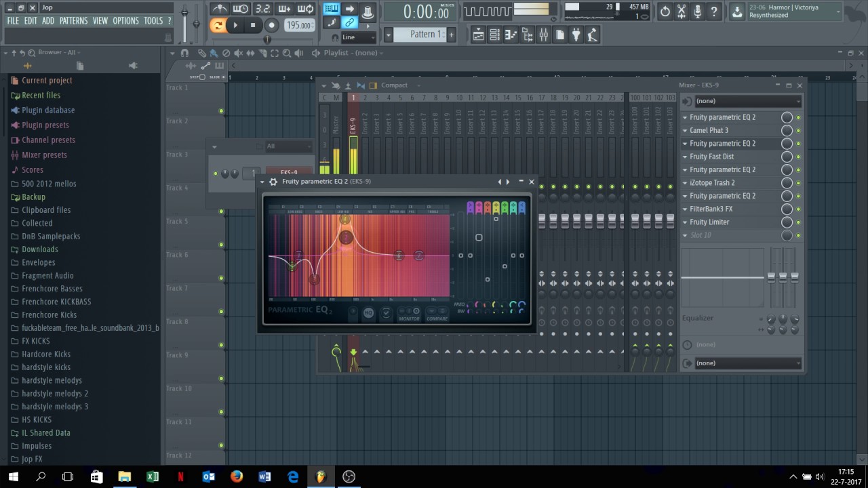Image resolution: width=868 pixels, height=488 pixels.
Task: Turn on typing keyboard to piano
Action: coord(332,9)
